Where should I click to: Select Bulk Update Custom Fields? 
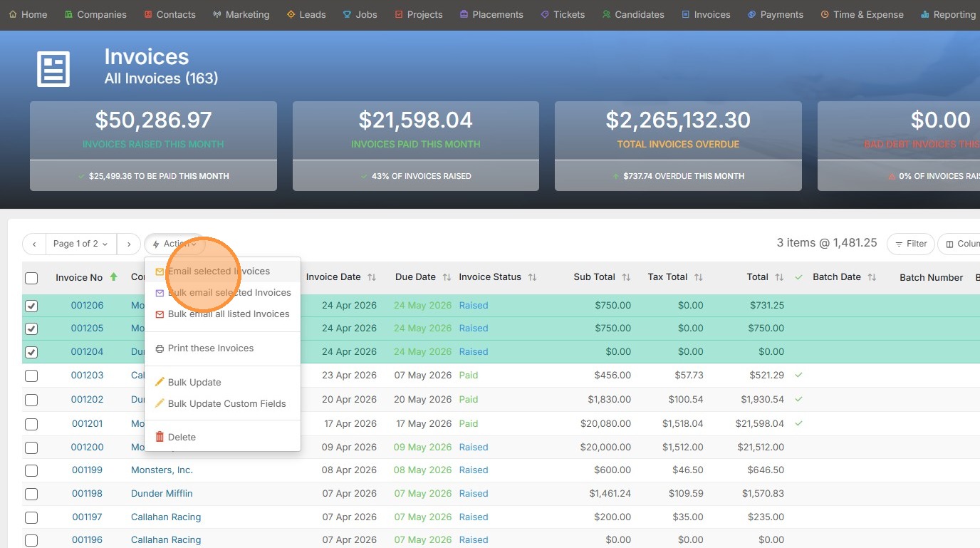[222, 404]
